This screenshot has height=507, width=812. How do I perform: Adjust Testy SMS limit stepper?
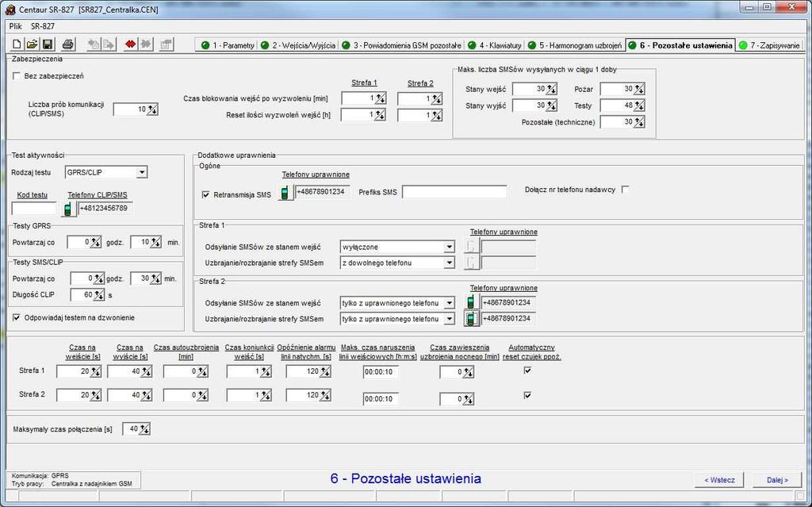(639, 106)
